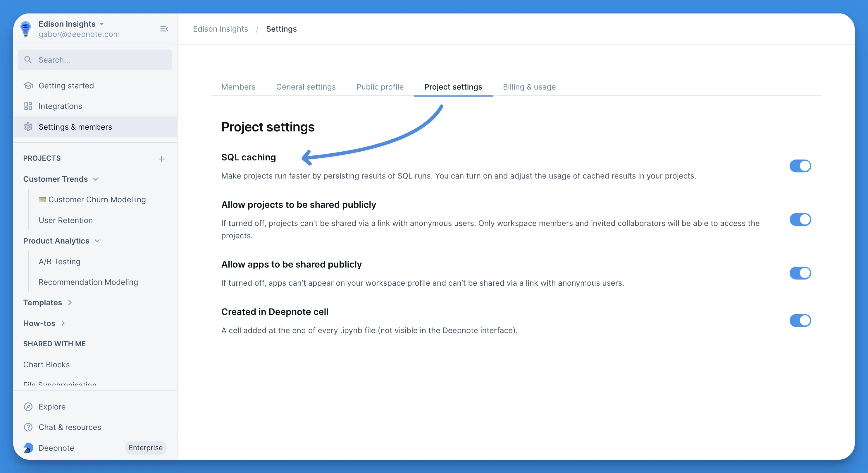The width and height of the screenshot is (868, 473).
Task: Click the Chat & resources help icon
Action: point(28,427)
